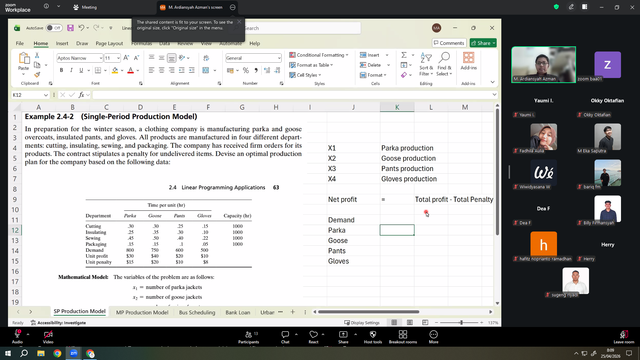
Task: Open Find & Select
Action: 444,64
